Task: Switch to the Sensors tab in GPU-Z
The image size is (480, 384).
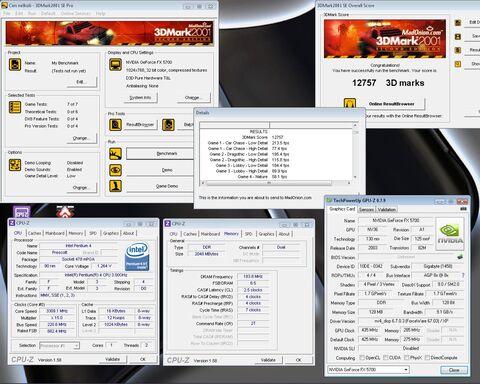Action: click(366, 210)
